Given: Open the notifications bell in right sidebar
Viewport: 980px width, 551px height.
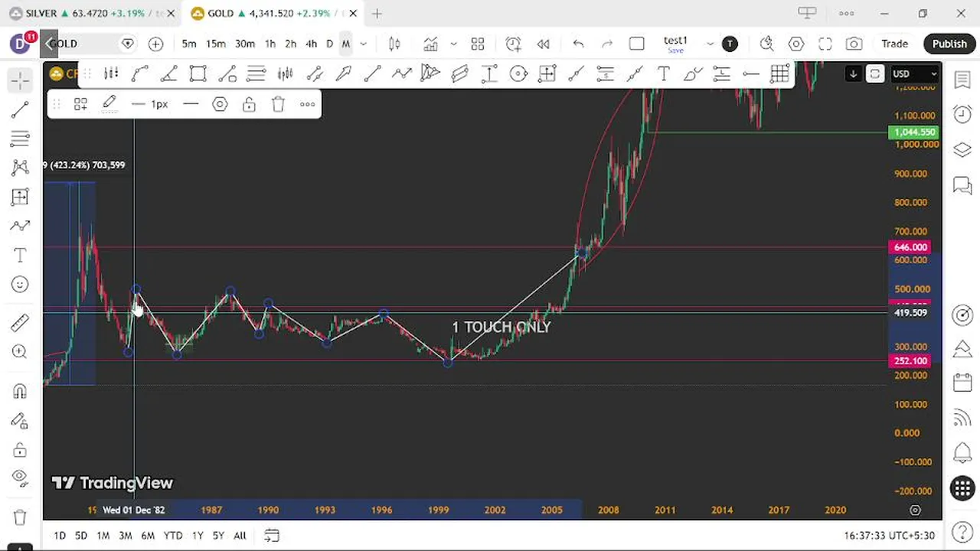Looking at the screenshot, I should click(x=962, y=452).
